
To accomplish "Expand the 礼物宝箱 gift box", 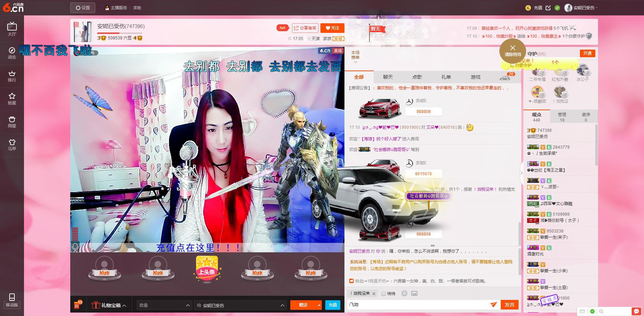I will pos(109,305).
